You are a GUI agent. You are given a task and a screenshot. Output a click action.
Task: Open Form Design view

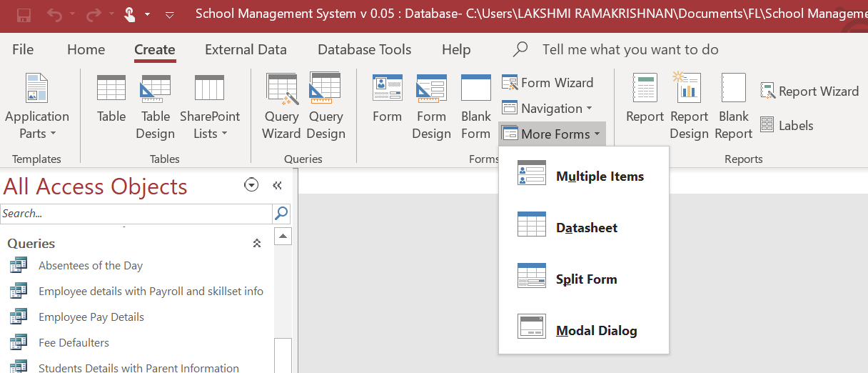click(x=431, y=106)
